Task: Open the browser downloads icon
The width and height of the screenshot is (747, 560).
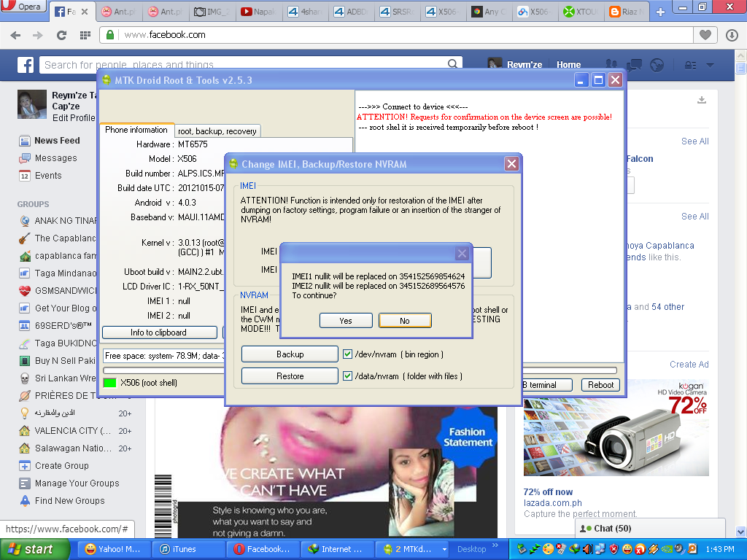Action: pos(732,35)
